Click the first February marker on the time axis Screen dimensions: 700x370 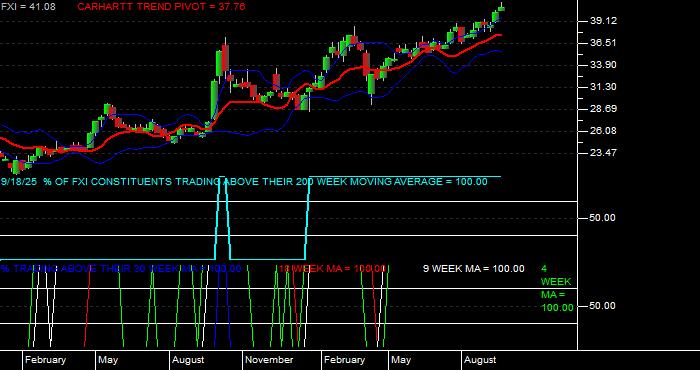click(x=45, y=360)
